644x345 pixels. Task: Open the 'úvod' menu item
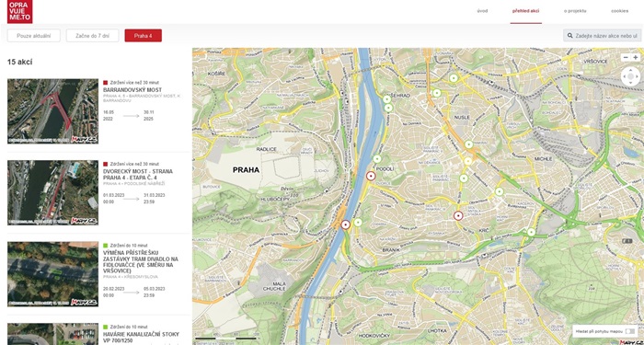(482, 11)
